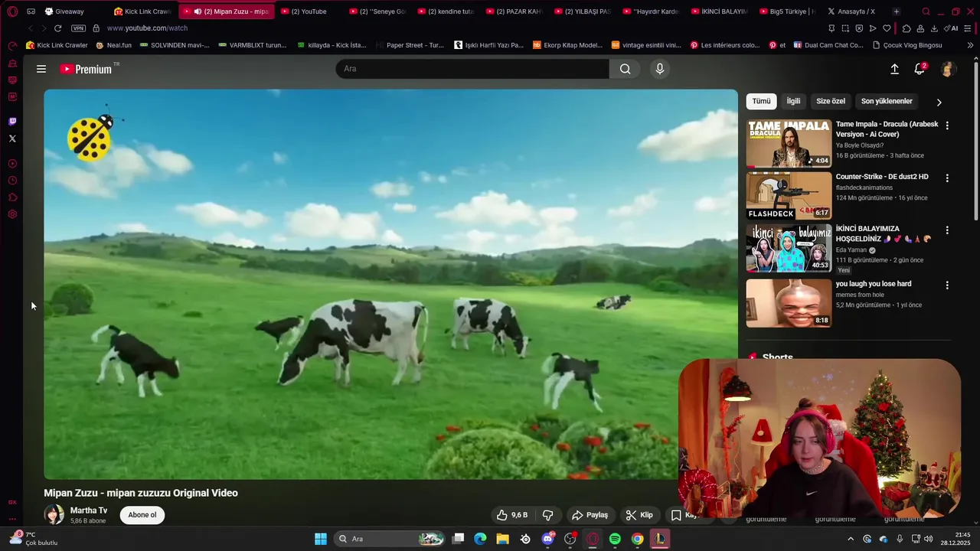Click the address bar URL youtube.com/watch
980x551 pixels.
[x=147, y=28]
